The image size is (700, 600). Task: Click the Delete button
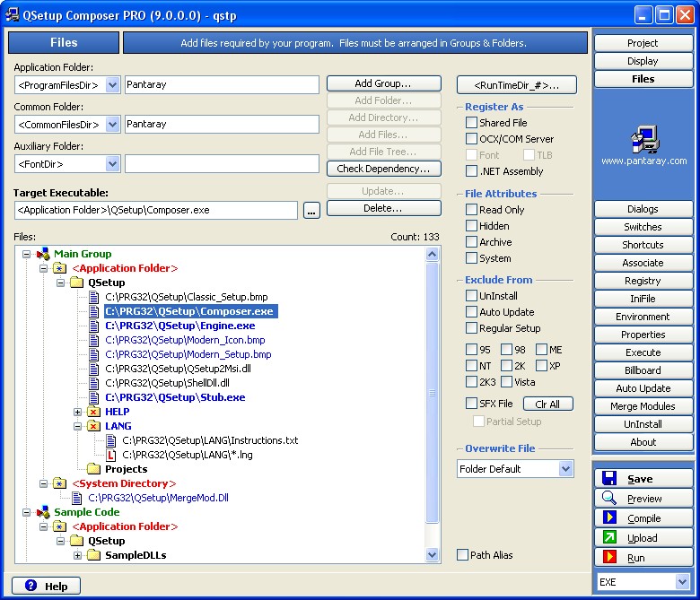(384, 208)
